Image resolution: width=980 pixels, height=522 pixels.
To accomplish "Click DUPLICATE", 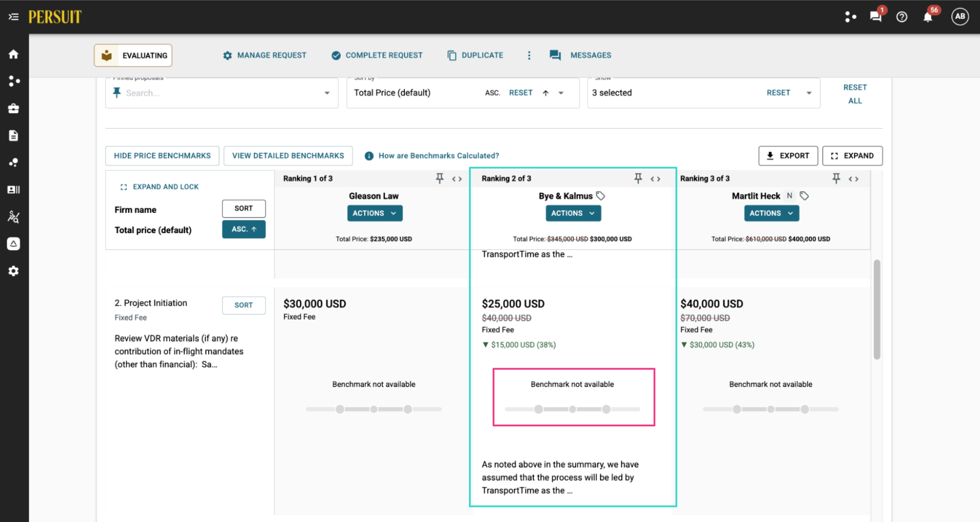I will tap(475, 56).
